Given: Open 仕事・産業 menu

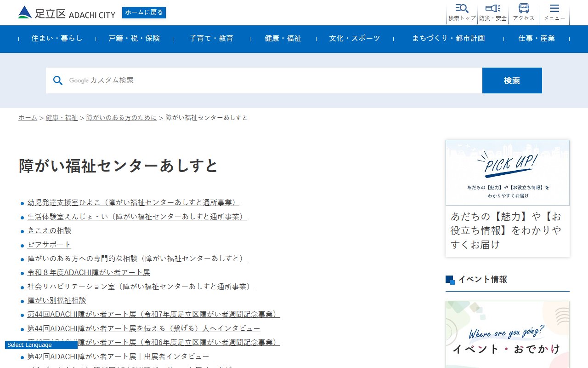Looking at the screenshot, I should pos(537,39).
